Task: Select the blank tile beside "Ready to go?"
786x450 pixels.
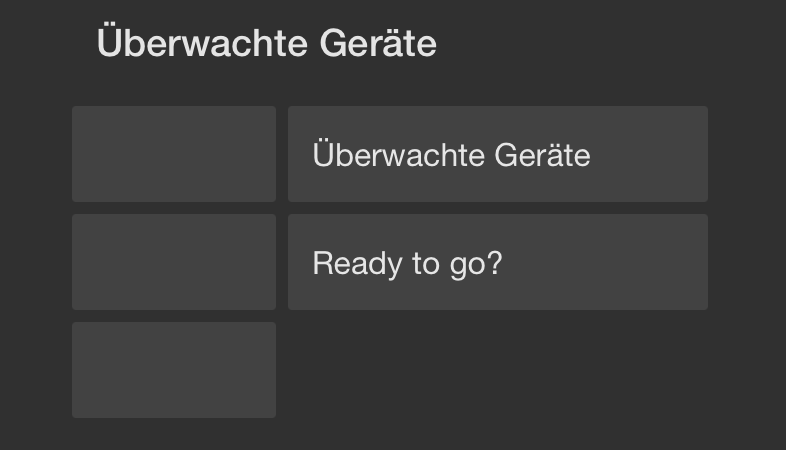Action: point(174,263)
